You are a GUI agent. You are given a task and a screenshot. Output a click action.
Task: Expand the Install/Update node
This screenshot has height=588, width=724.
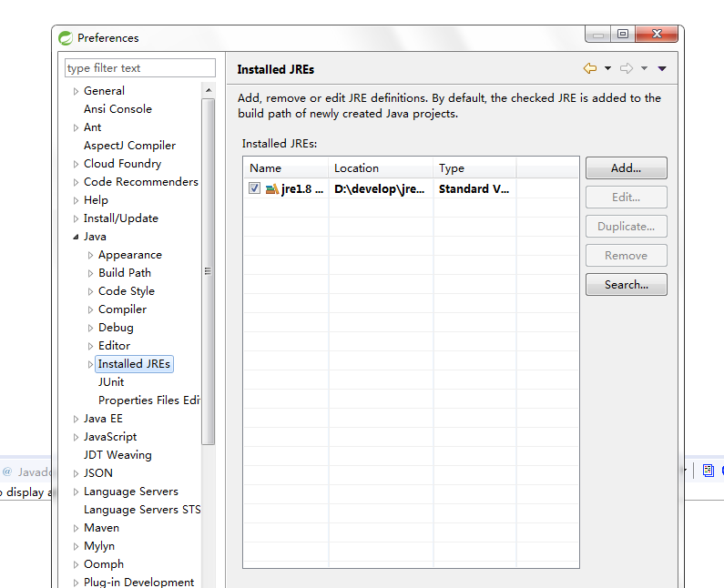tap(76, 218)
